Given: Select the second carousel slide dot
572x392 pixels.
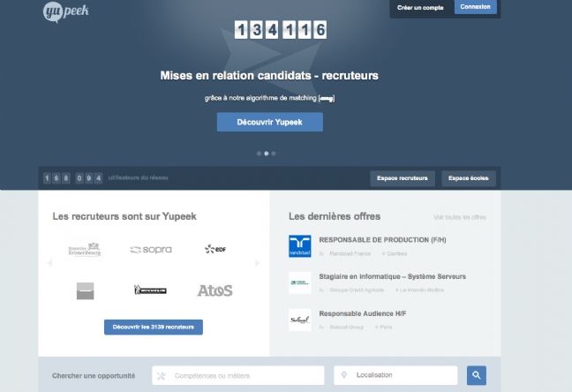Looking at the screenshot, I should [x=267, y=154].
